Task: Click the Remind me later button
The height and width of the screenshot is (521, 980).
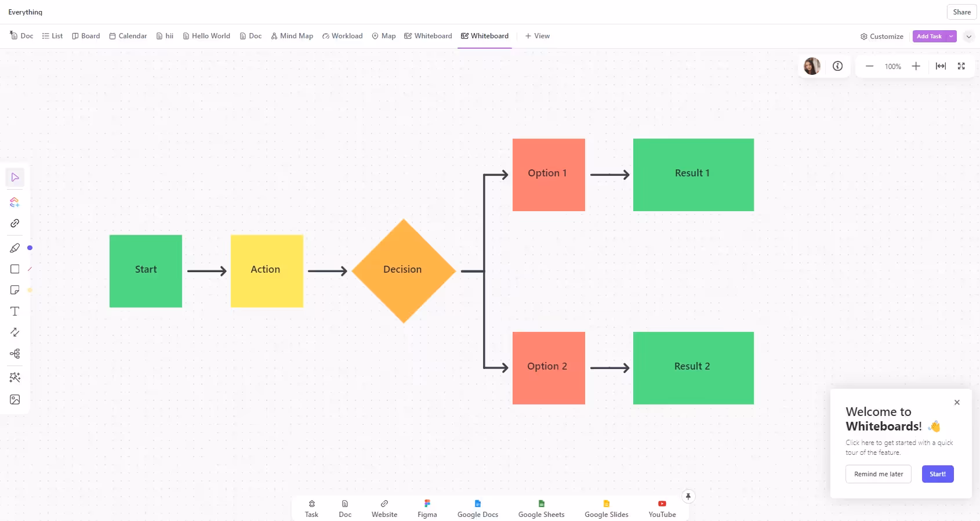Action: pyautogui.click(x=878, y=474)
